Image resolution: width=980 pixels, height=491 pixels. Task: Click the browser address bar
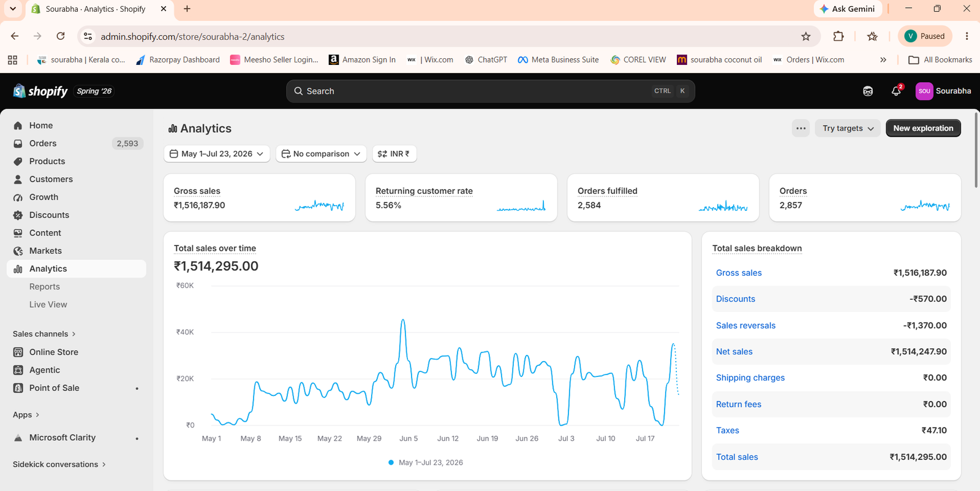point(447,37)
